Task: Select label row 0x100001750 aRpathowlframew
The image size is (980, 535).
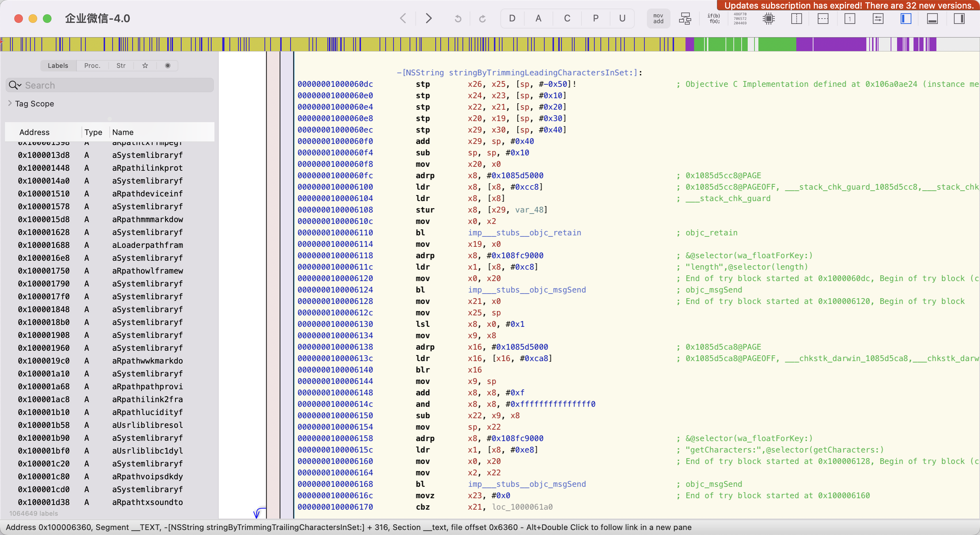Action: (110, 271)
